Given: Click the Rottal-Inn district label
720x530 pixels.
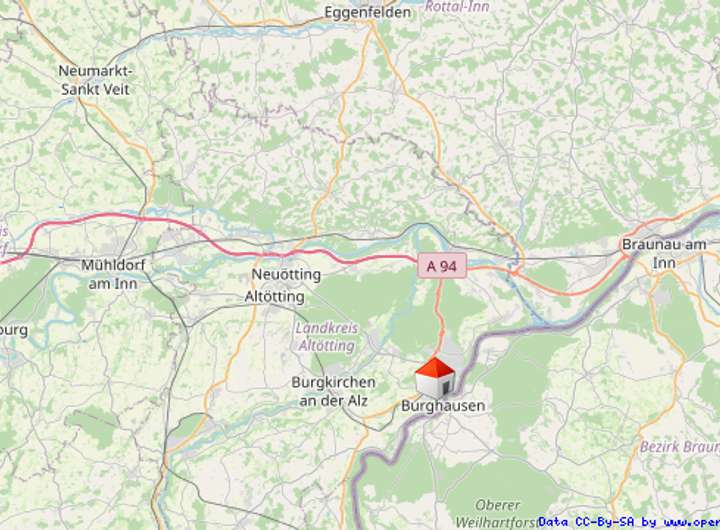Looking at the screenshot, I should [457, 6].
